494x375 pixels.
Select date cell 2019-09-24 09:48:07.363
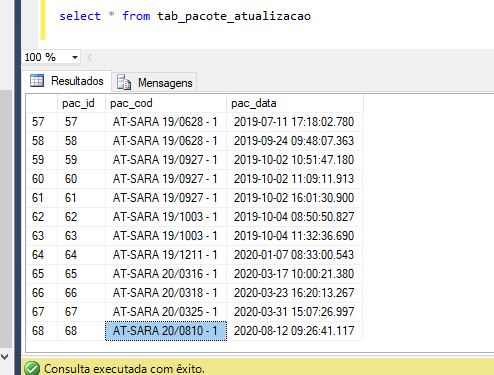click(295, 141)
